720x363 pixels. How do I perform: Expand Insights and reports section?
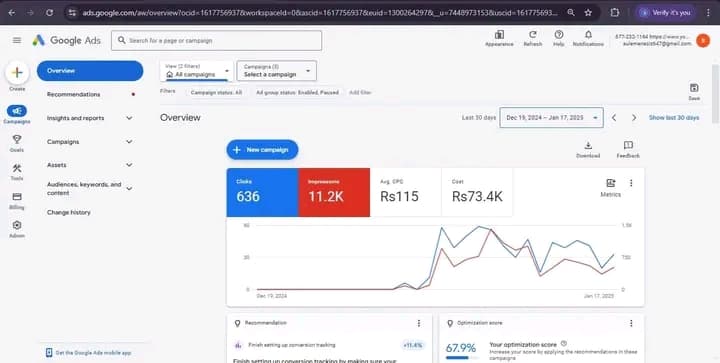point(129,118)
